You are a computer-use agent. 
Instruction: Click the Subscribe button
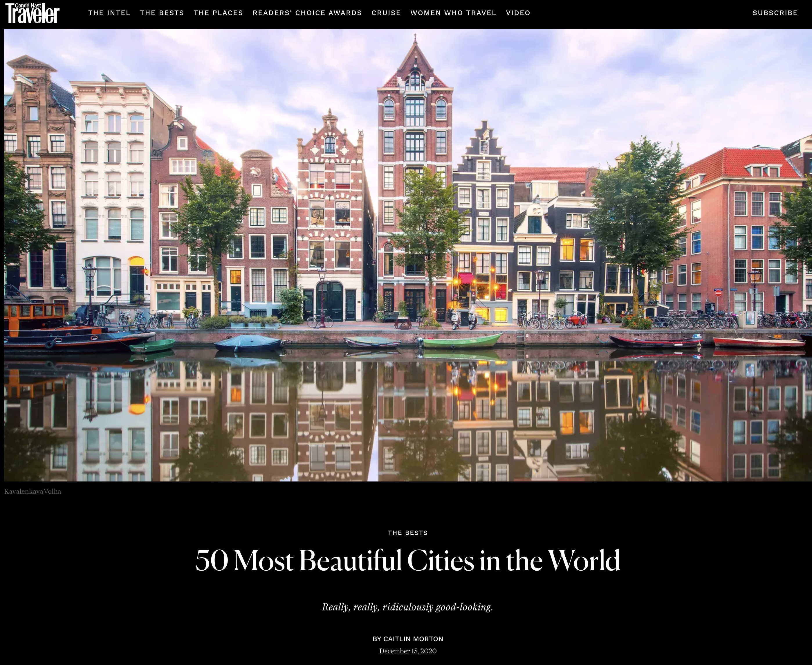[x=775, y=13]
